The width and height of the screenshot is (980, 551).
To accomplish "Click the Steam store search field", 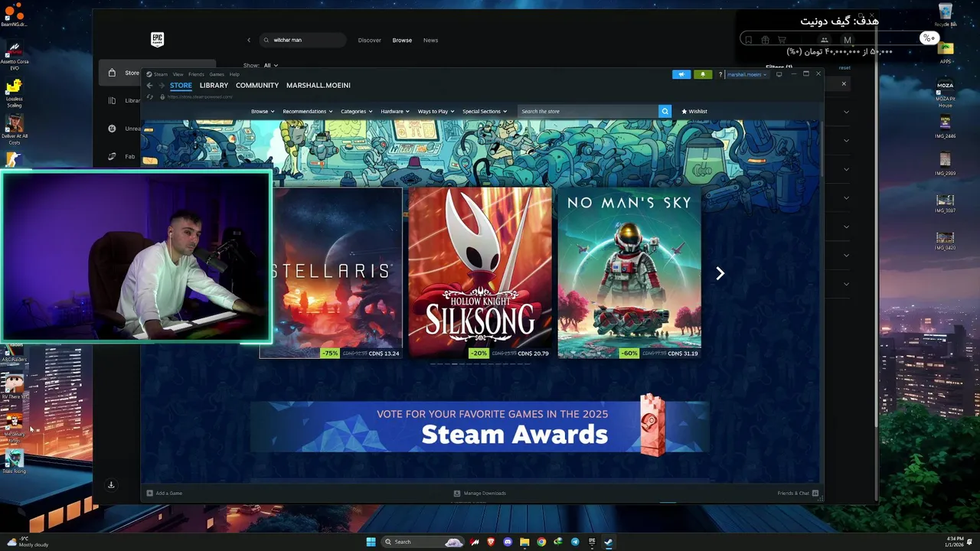I will (587, 111).
